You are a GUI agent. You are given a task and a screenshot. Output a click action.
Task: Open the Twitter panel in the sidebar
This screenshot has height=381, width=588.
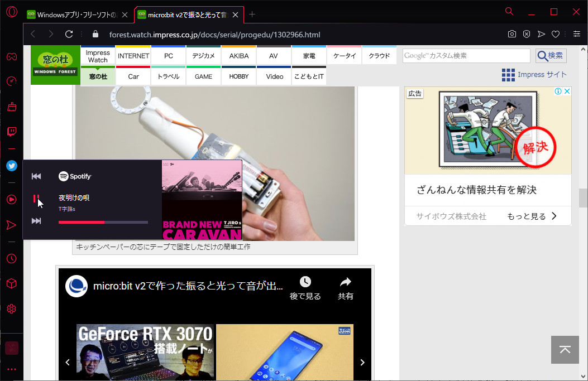point(11,165)
